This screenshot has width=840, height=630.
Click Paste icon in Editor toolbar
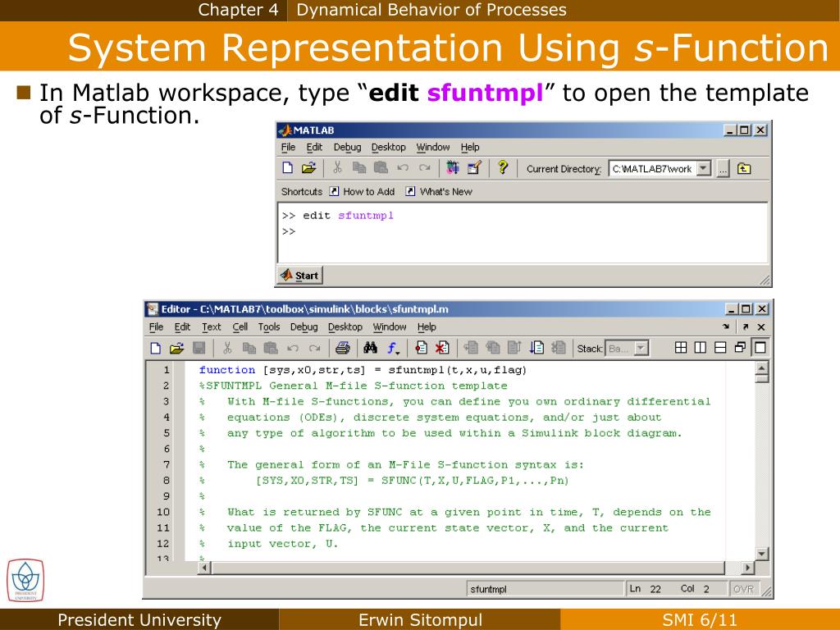pyautogui.click(x=271, y=348)
